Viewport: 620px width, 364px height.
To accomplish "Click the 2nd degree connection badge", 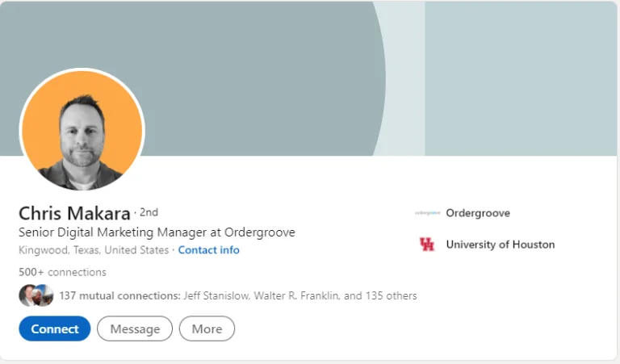I will 149,212.
